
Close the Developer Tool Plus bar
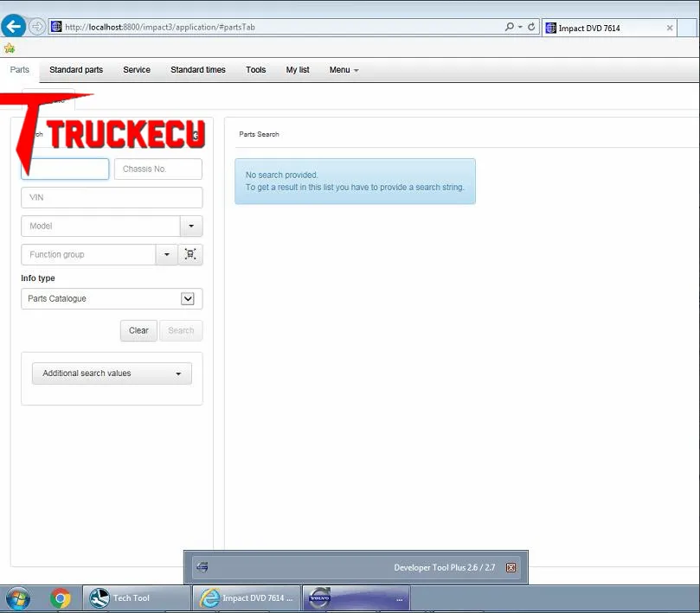pyautogui.click(x=511, y=567)
